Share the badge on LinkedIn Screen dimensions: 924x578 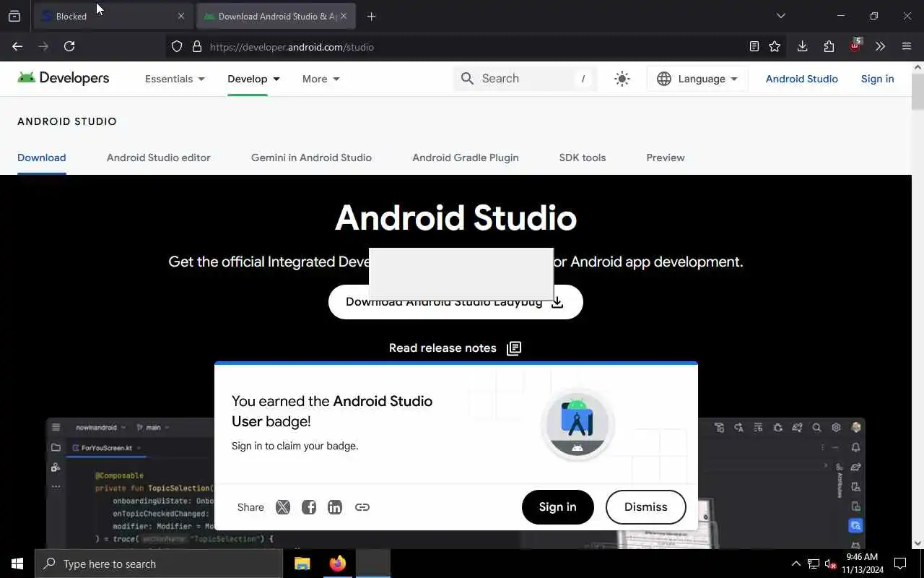[x=335, y=507]
